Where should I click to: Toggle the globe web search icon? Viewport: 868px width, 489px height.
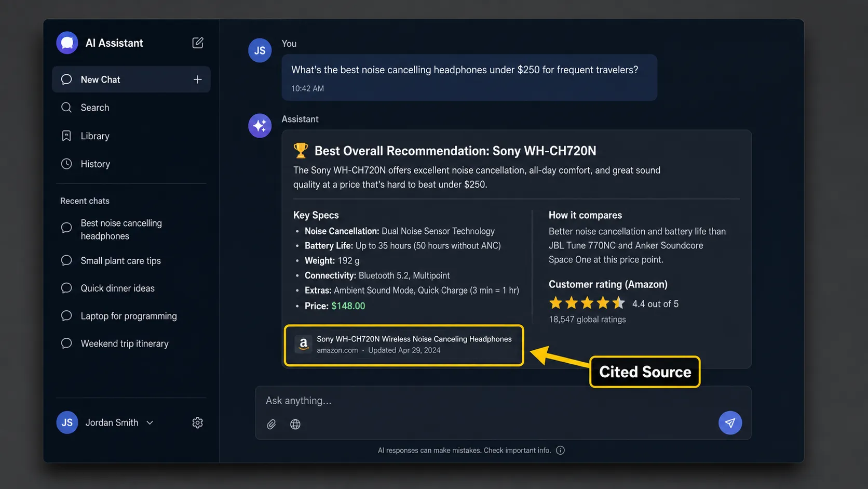click(295, 425)
